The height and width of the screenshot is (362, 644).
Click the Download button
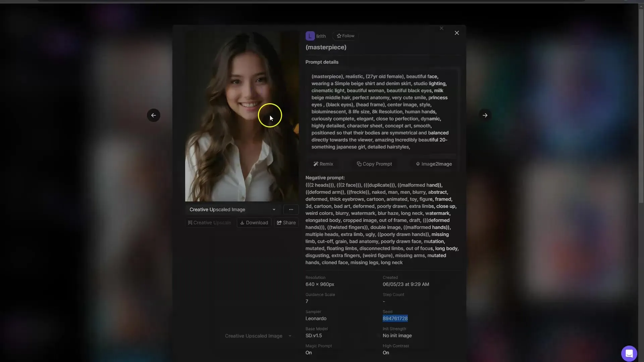pyautogui.click(x=254, y=222)
